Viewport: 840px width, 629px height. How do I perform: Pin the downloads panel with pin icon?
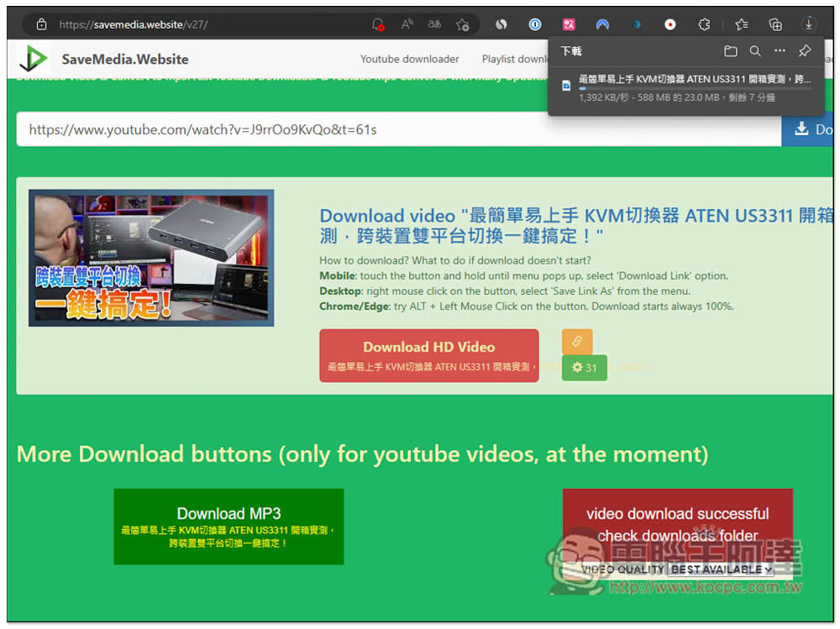point(805,51)
